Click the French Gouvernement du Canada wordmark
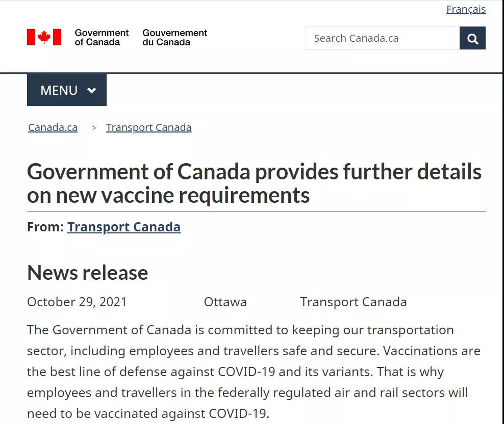504x424 pixels. click(x=175, y=37)
